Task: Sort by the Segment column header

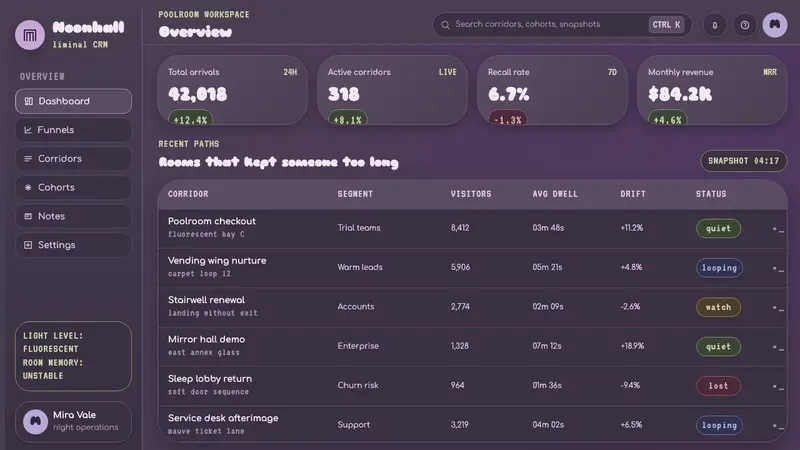Action: (355, 194)
